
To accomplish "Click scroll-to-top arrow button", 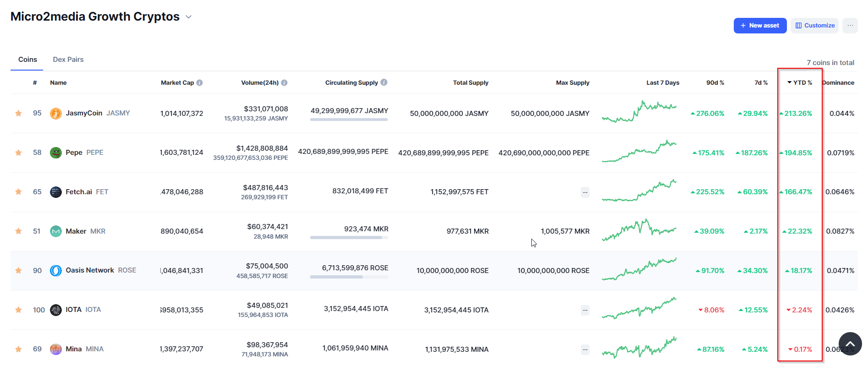I will [850, 344].
